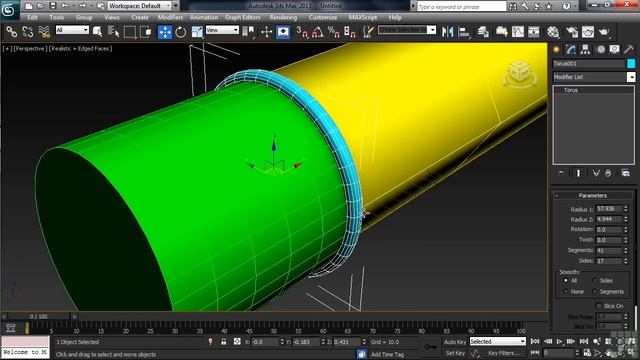The width and height of the screenshot is (640, 360).
Task: Toggle Window/Crossing selection mode
Action: pos(146,31)
